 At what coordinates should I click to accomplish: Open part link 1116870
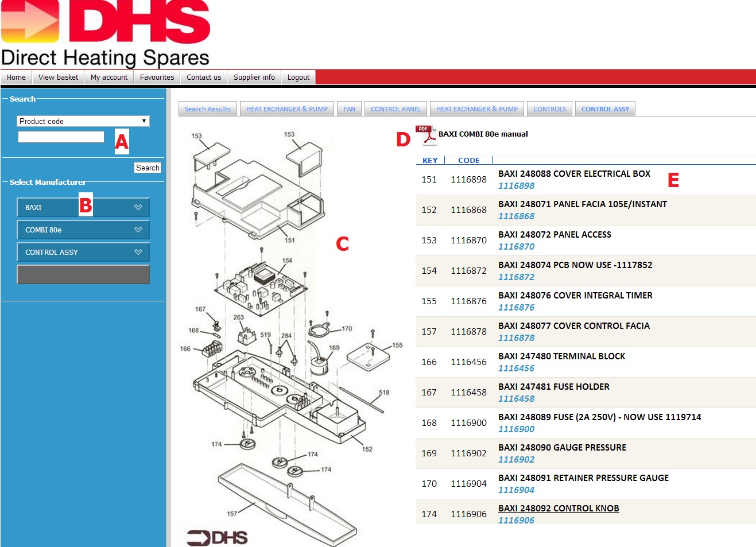click(x=516, y=247)
